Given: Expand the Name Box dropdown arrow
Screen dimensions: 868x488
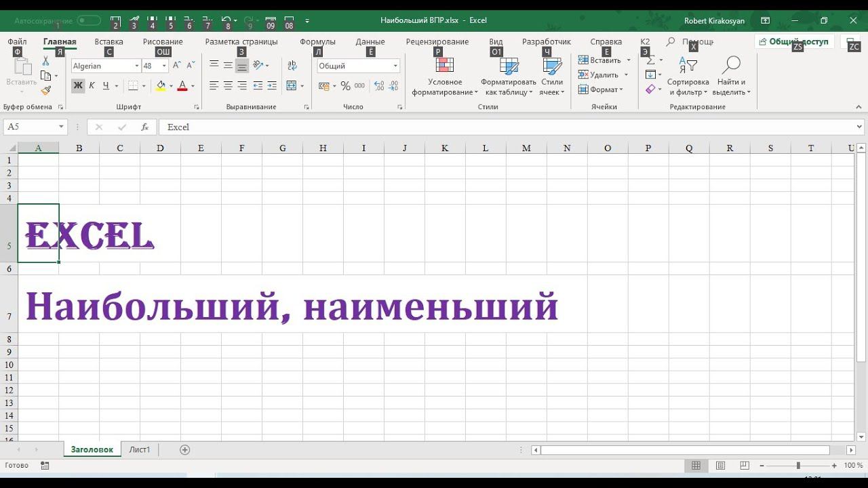Looking at the screenshot, I should (x=61, y=127).
